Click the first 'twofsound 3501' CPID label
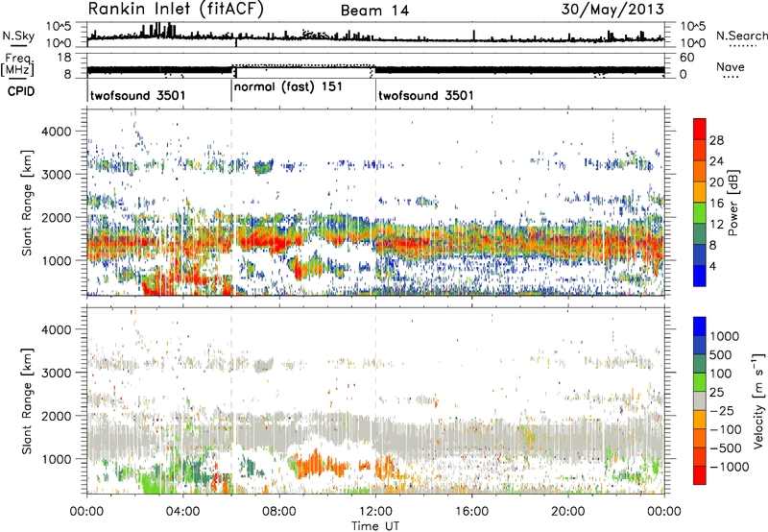Image resolution: width=768 pixels, height=532 pixels. pyautogui.click(x=137, y=95)
